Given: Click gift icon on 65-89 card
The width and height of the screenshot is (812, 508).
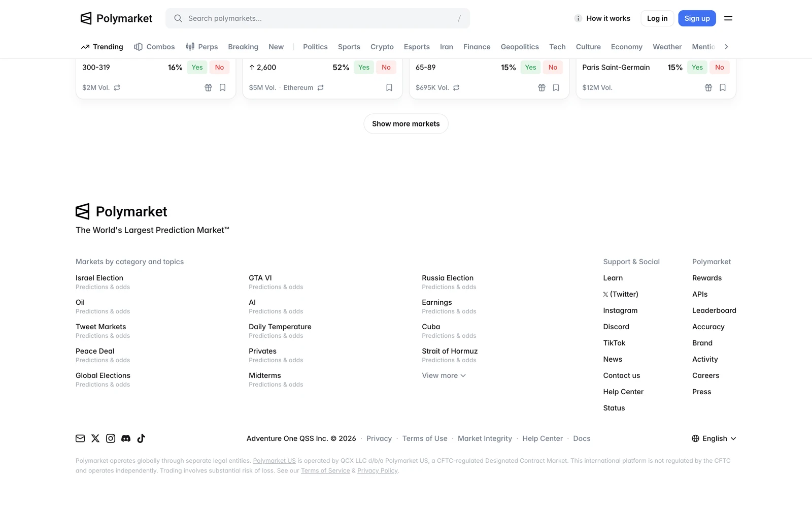Looking at the screenshot, I should pyautogui.click(x=542, y=87).
